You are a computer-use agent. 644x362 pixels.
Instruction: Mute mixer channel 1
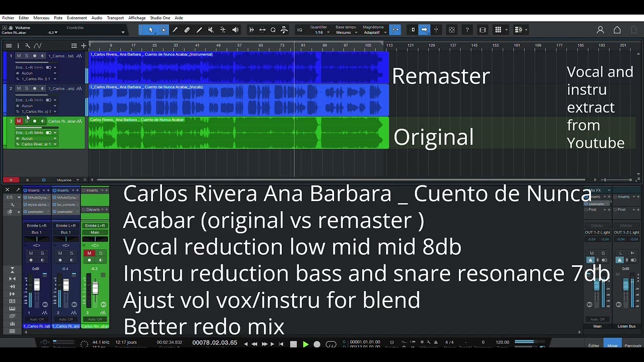31,253
